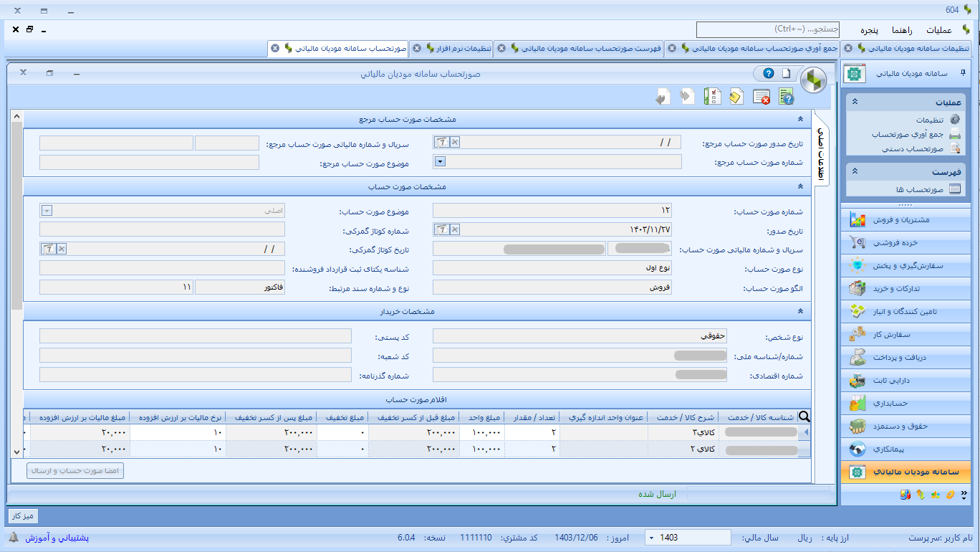This screenshot has height=552, width=980.
Task: Open دارایی ثابت module
Action: pyautogui.click(x=905, y=380)
